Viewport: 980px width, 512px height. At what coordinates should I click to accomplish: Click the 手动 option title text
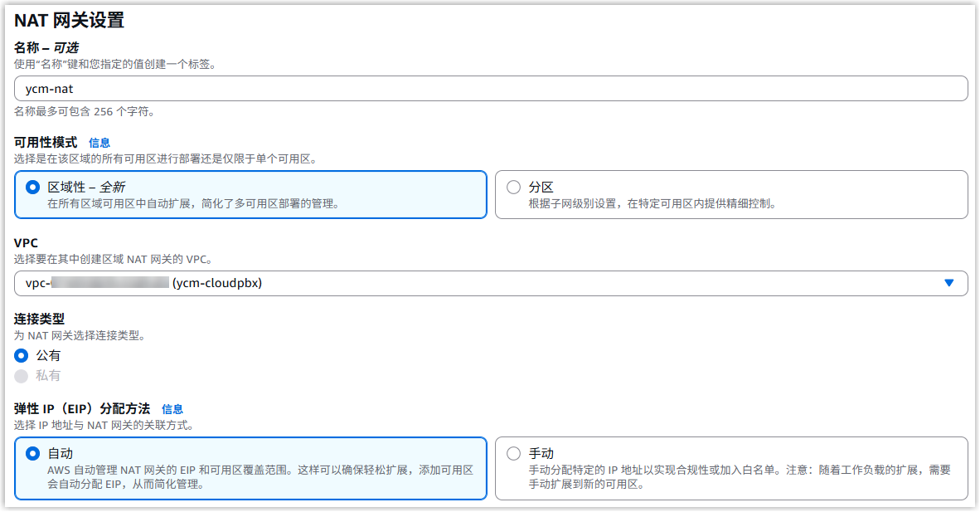(x=541, y=453)
